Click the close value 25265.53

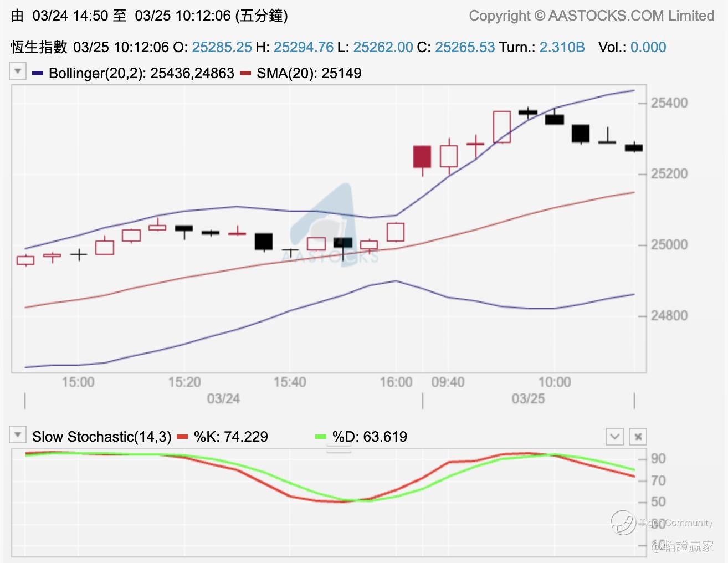(465, 47)
